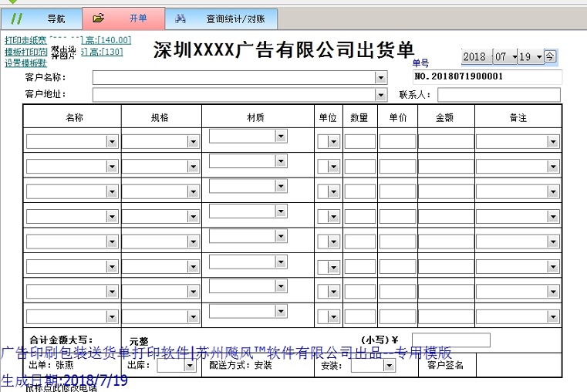The image size is (587, 392).
Task: Click the 设置模板默认 link
Action: point(25,63)
